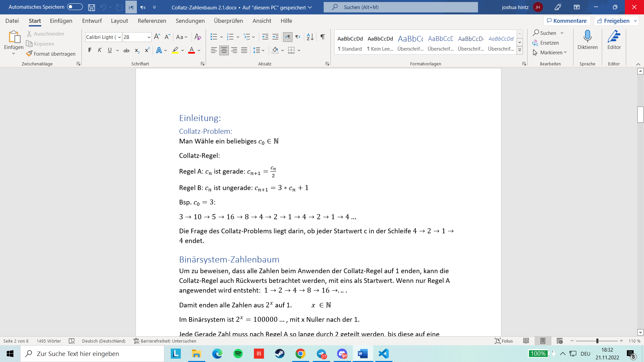Click Ersetzen in Bearbeiten group
The width and height of the screenshot is (644, 362).
click(546, 43)
